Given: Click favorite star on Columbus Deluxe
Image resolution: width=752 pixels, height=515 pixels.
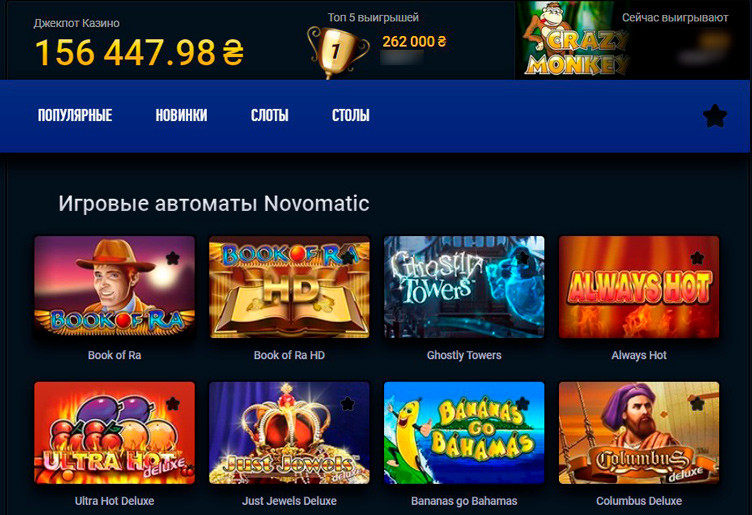Looking at the screenshot, I should click(697, 404).
